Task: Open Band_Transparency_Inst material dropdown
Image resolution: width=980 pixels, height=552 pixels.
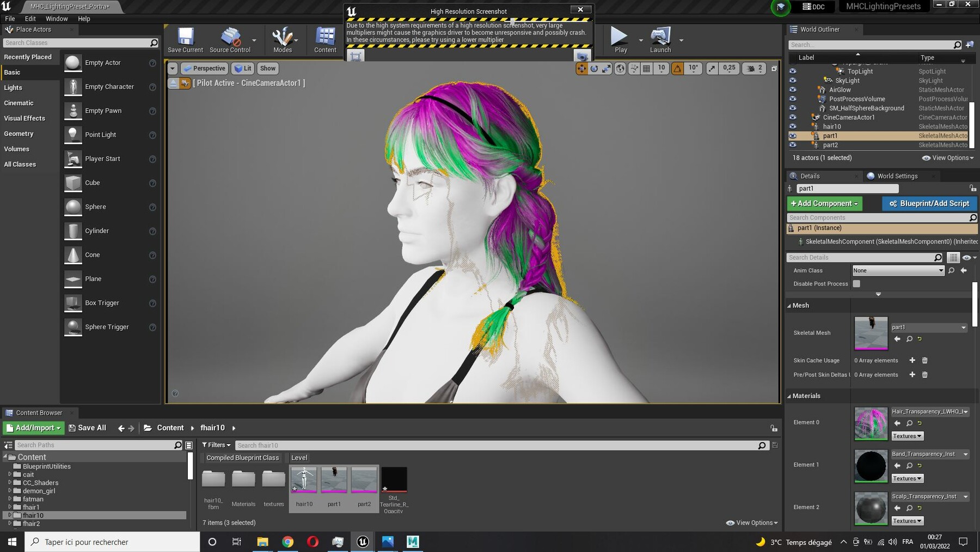Action: [x=930, y=454]
